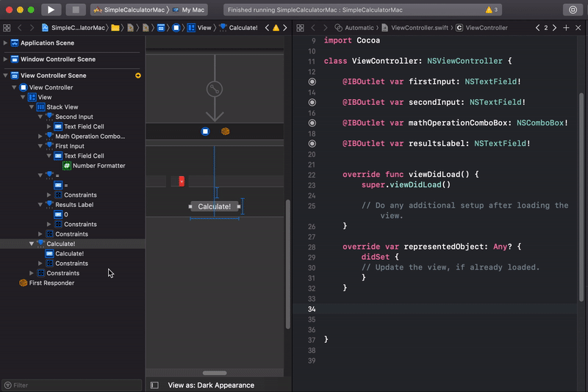Expand the Application Scene

(x=5, y=43)
